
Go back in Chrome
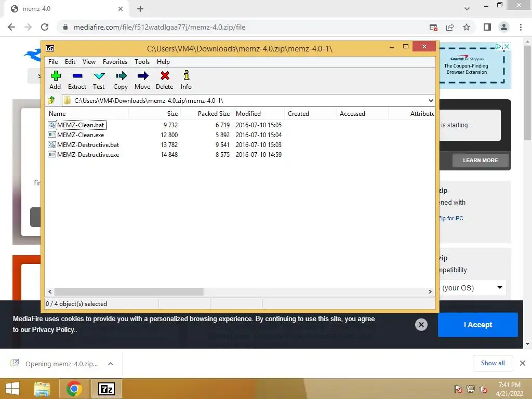[11, 27]
